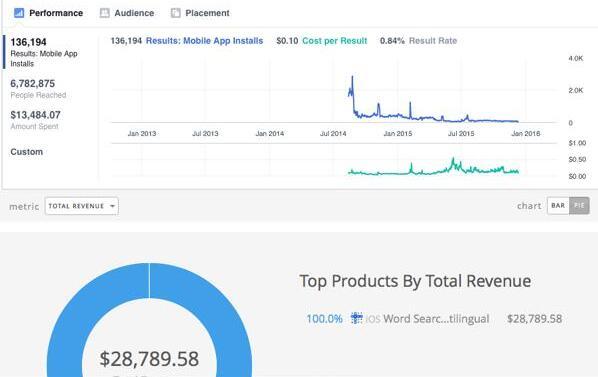The image size is (598, 377).
Task: Open the TOTAL REVENUE metric dropdown
Action: [82, 206]
